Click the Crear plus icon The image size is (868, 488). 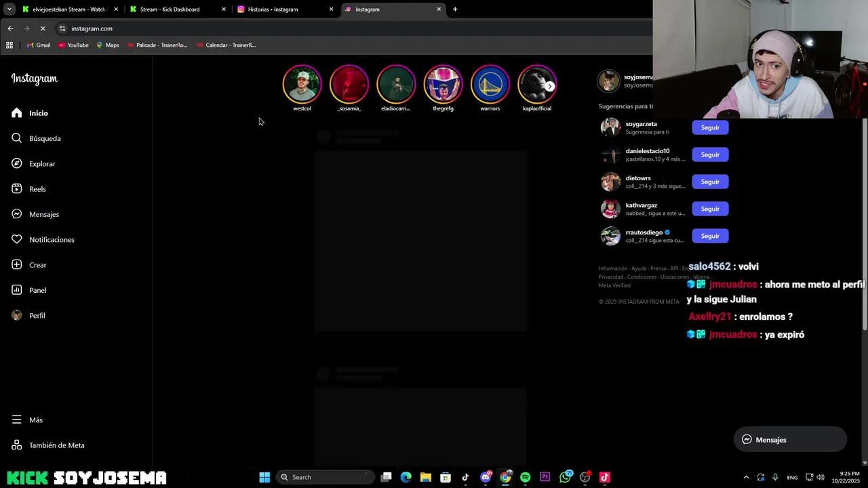[x=17, y=265]
